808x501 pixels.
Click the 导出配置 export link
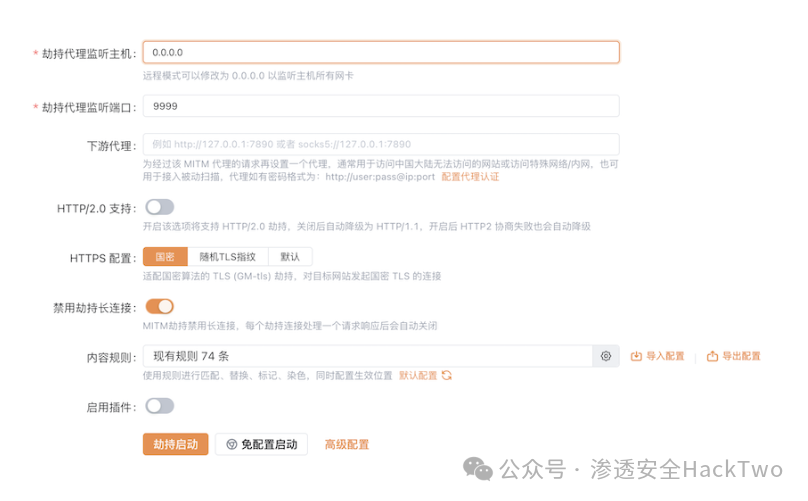pos(733,356)
